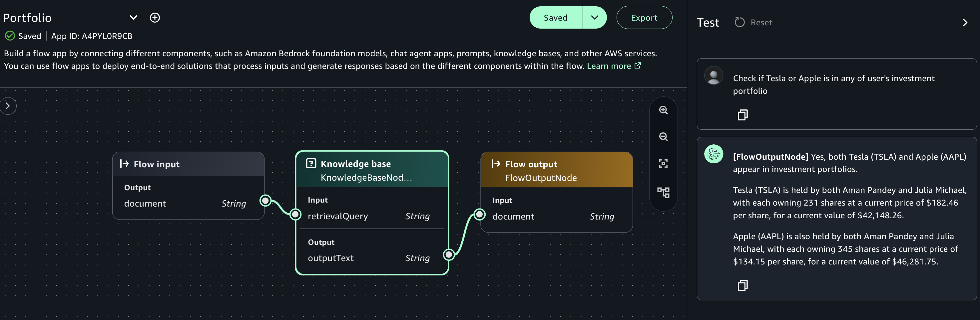Click the outputText output connector
Viewport: 980px width, 320px height.
(x=449, y=254)
